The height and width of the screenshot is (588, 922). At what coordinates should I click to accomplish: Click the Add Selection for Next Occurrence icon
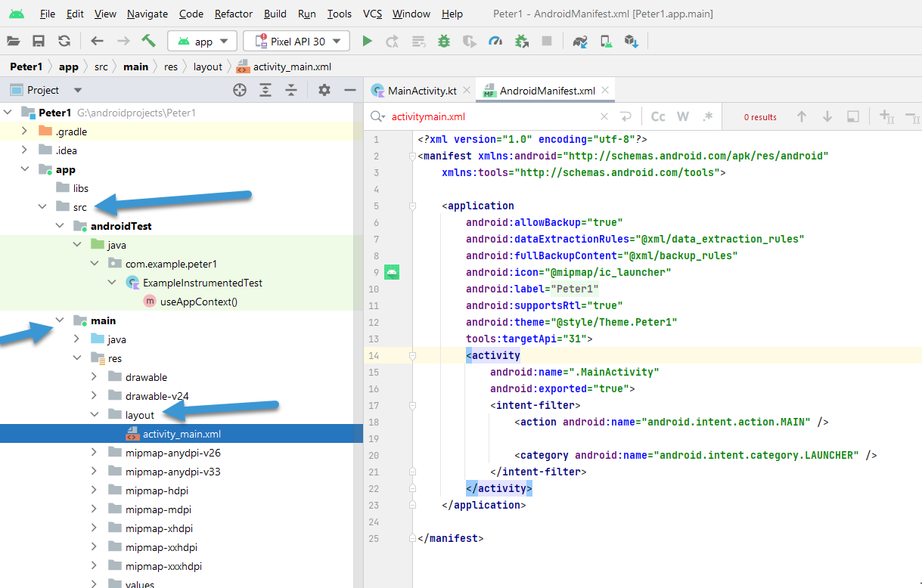(886, 117)
